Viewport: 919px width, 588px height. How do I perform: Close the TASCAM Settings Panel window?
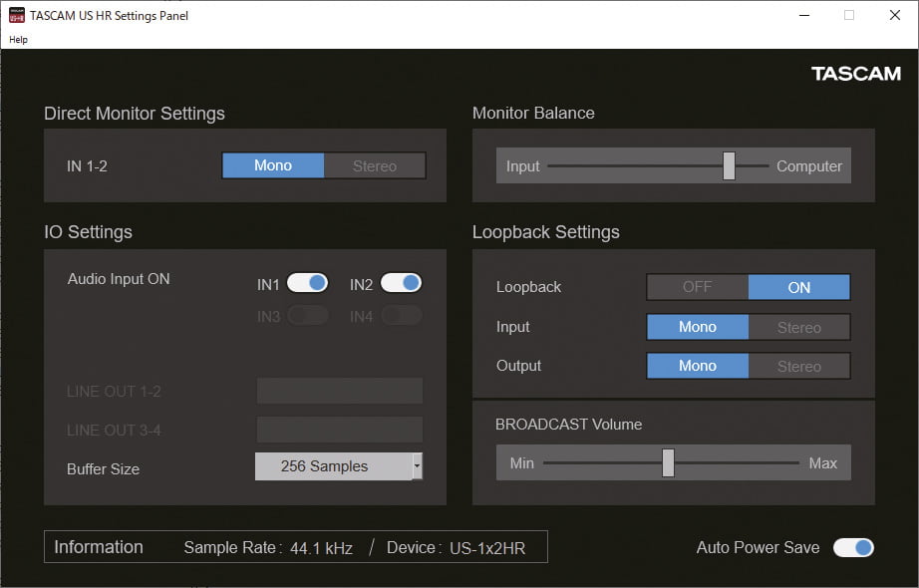coord(894,15)
